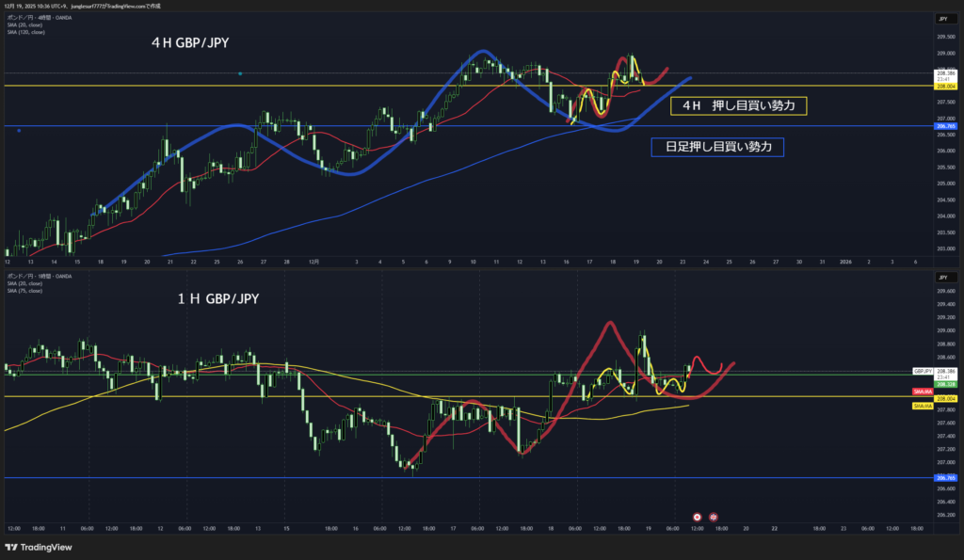Open the JPY currency dropdown on 1H chart
The image size is (964, 560).
pyautogui.click(x=941, y=277)
